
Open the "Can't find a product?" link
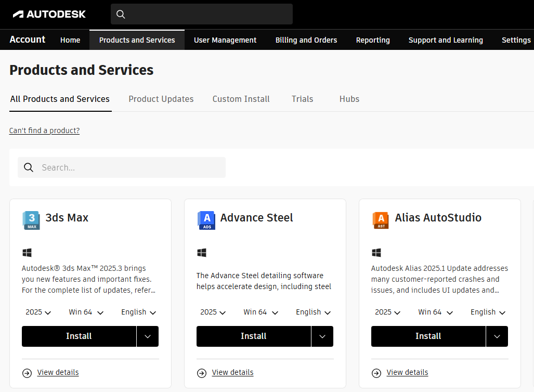(45, 130)
